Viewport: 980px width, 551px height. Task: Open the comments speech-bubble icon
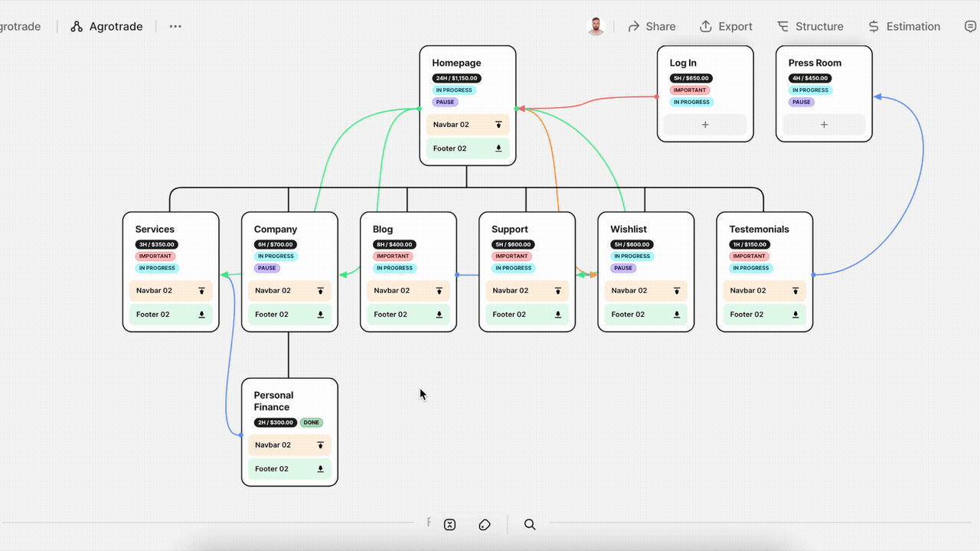(x=971, y=26)
